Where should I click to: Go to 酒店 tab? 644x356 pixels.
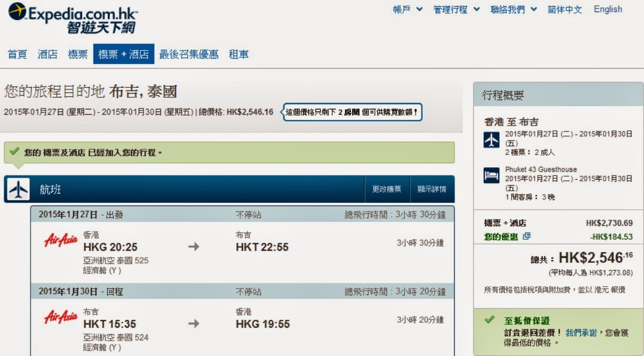click(48, 54)
